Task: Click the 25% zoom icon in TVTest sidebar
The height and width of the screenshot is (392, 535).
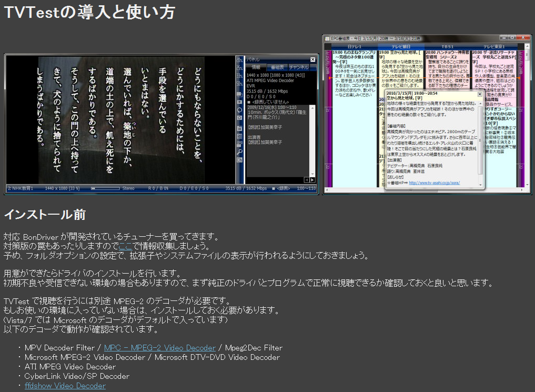Action: pos(239,68)
